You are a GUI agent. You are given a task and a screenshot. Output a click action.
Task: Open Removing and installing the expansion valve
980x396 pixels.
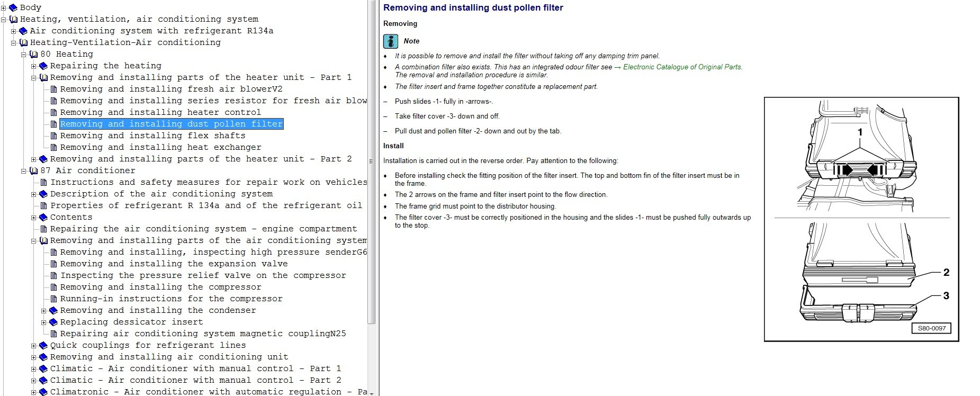tap(174, 264)
